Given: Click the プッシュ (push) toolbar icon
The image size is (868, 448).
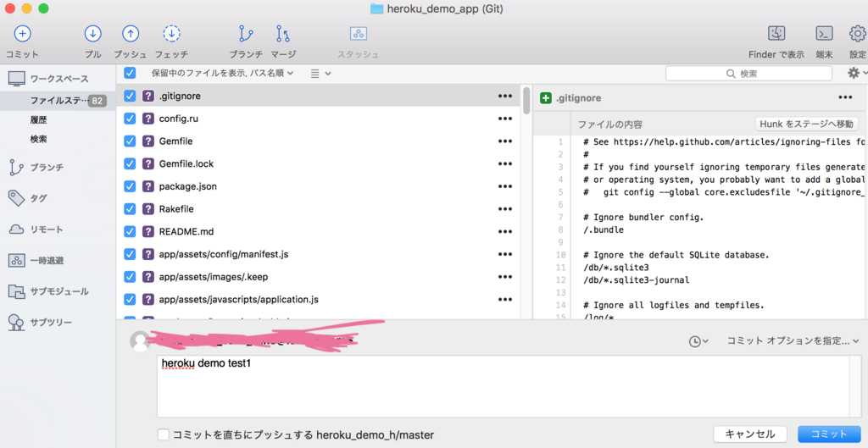Looking at the screenshot, I should pyautogui.click(x=130, y=34).
